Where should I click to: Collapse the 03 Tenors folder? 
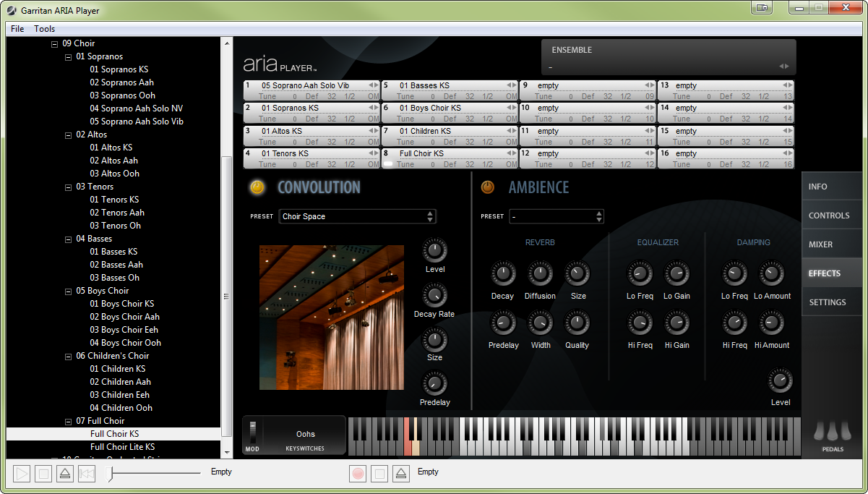(x=68, y=187)
